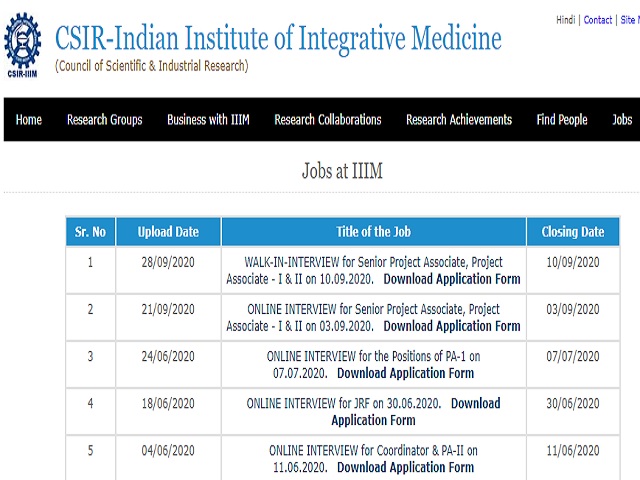Screen dimensions: 640x480
Task: Select upload date 21/09/2020
Action: tap(168, 309)
